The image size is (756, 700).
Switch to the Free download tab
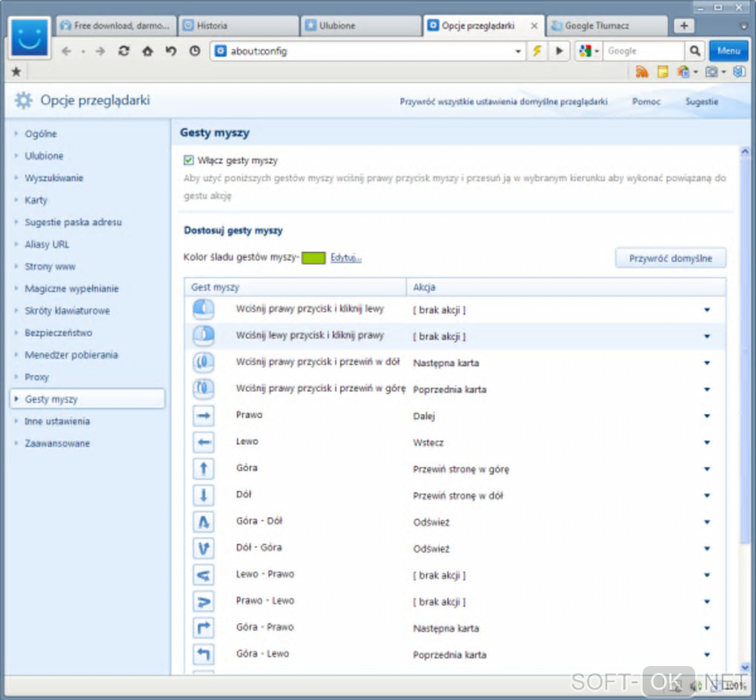(x=116, y=25)
